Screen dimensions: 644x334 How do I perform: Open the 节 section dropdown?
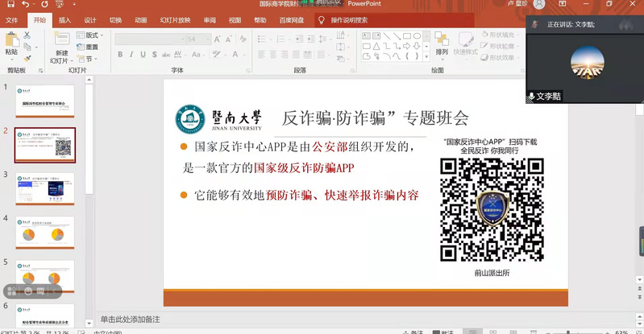[x=88, y=59]
